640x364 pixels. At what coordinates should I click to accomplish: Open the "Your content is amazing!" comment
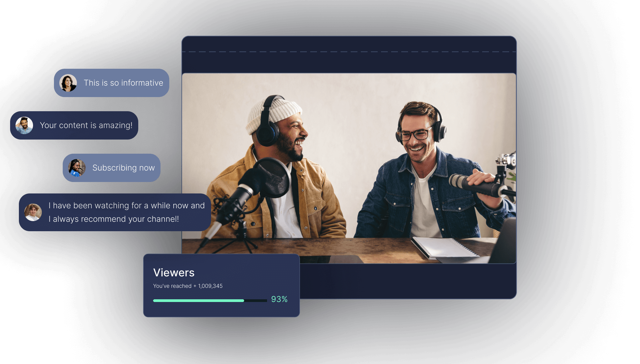click(x=86, y=125)
